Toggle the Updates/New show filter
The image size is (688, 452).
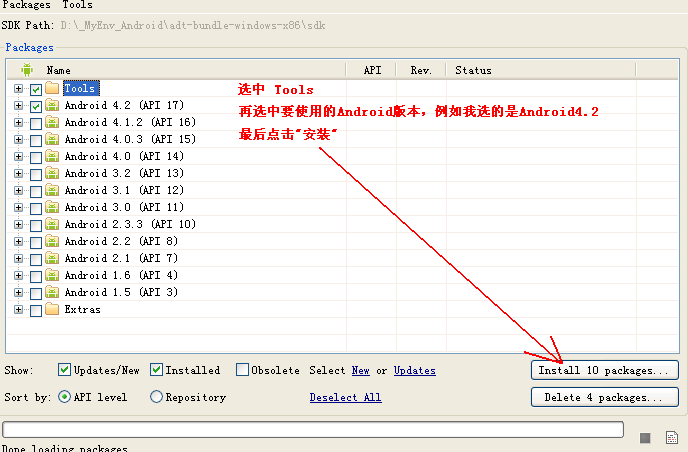64,369
